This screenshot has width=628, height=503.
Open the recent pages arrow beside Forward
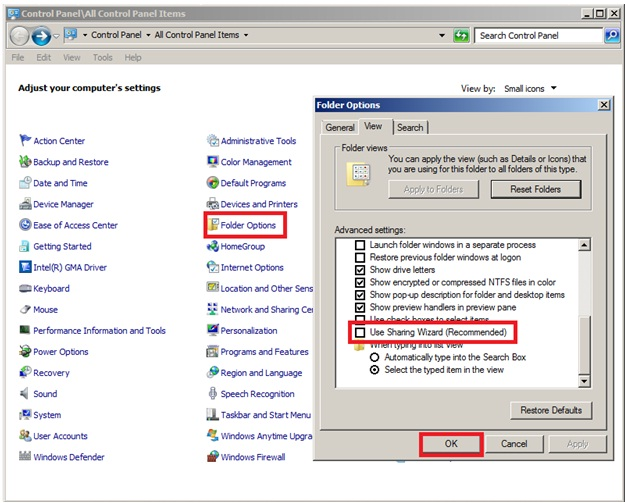pyautogui.click(x=56, y=36)
